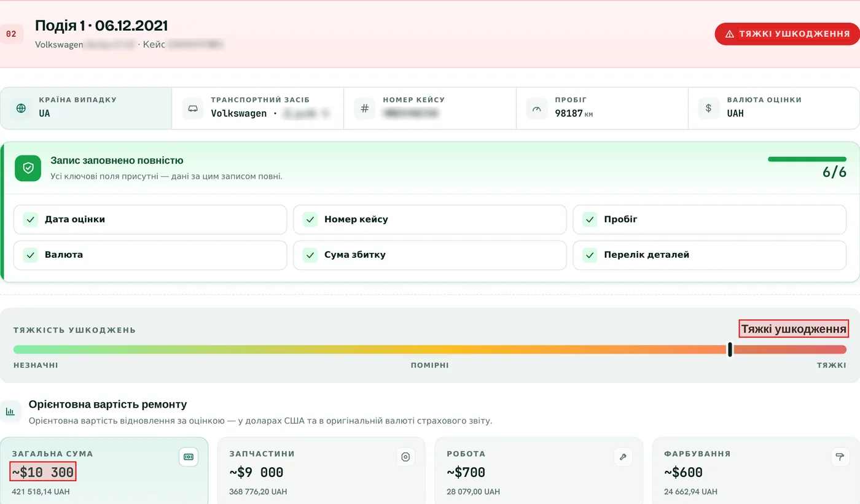Click the wrench icon on Робота card
The width and height of the screenshot is (860, 504).
point(623,457)
